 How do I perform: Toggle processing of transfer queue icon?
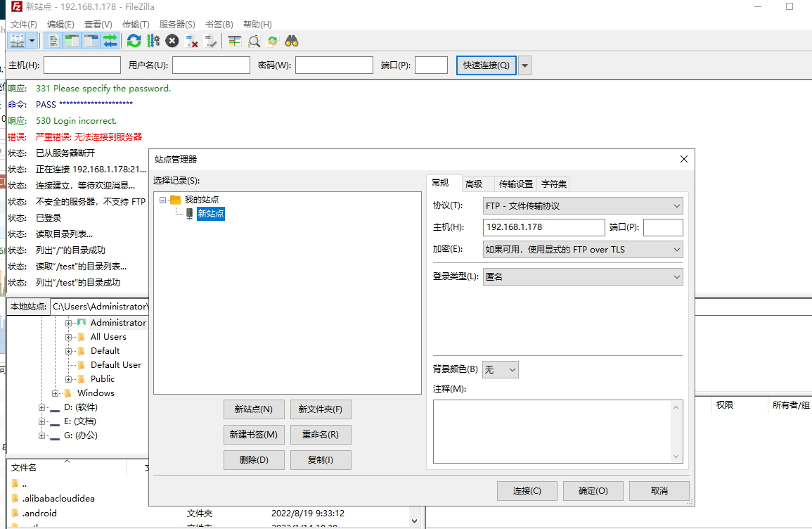coord(153,41)
